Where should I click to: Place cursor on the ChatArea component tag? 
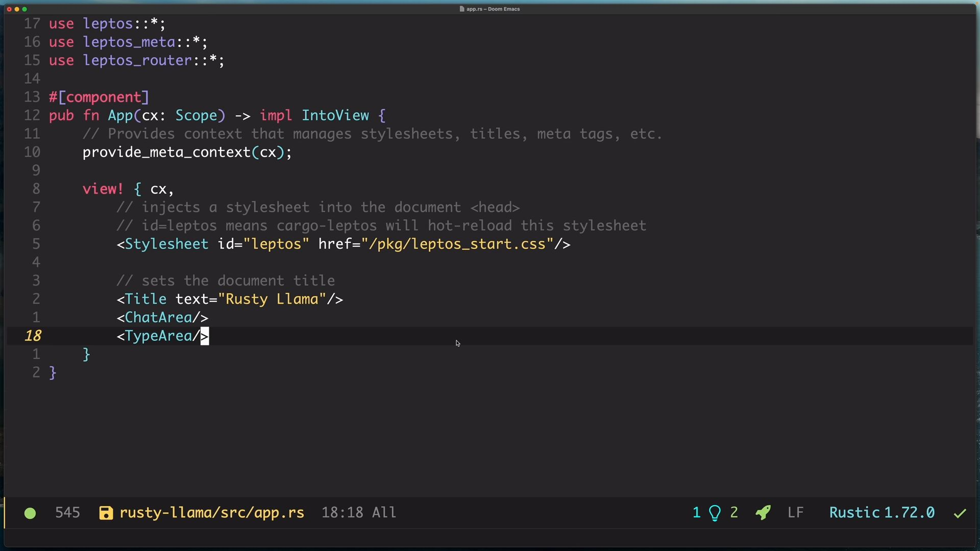pos(158,318)
